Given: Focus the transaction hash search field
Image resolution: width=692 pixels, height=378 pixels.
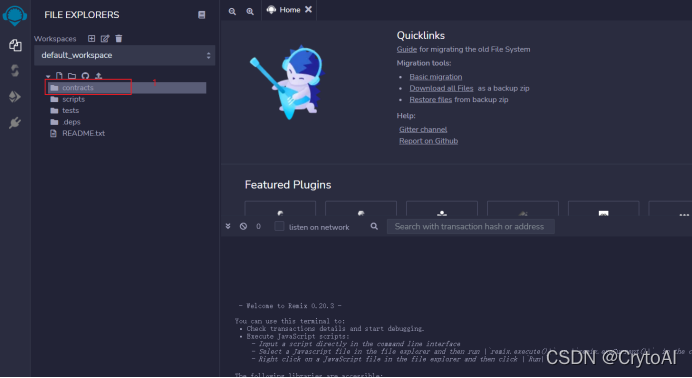Looking at the screenshot, I should (470, 227).
